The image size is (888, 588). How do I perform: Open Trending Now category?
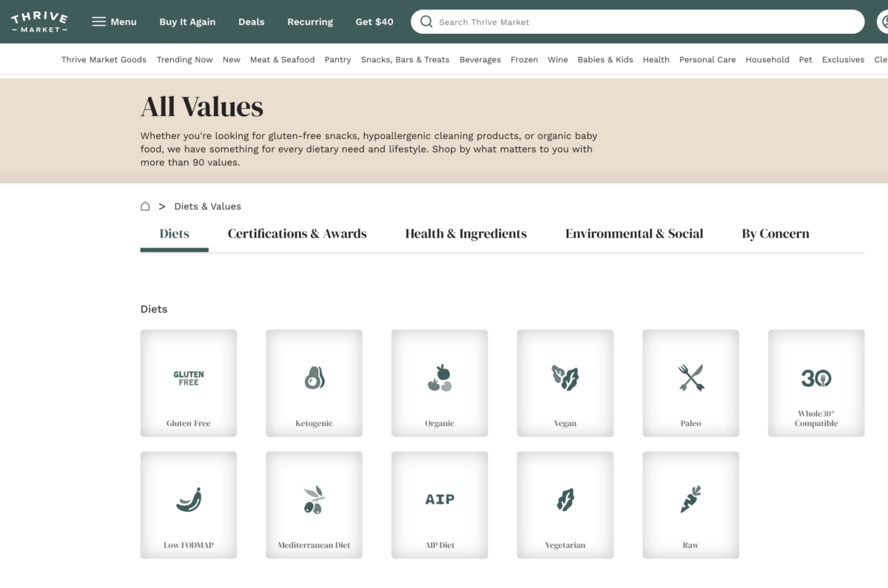(x=184, y=60)
